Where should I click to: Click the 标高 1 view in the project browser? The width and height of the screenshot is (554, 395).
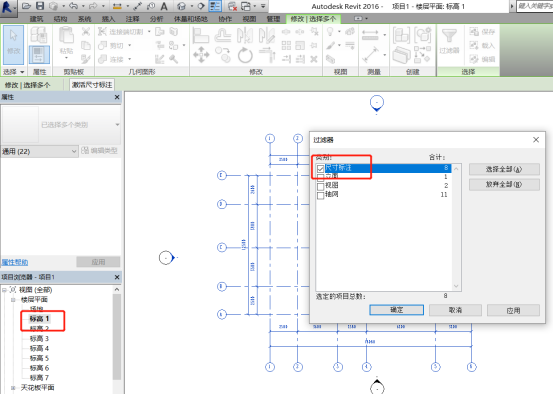point(39,318)
